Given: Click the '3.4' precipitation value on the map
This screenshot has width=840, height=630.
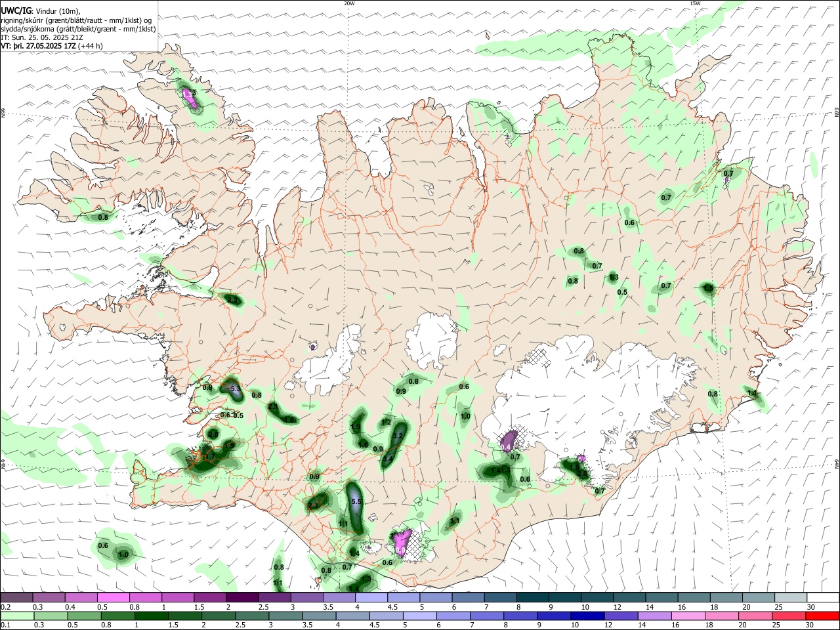Looking at the screenshot, I should pyautogui.click(x=388, y=459).
